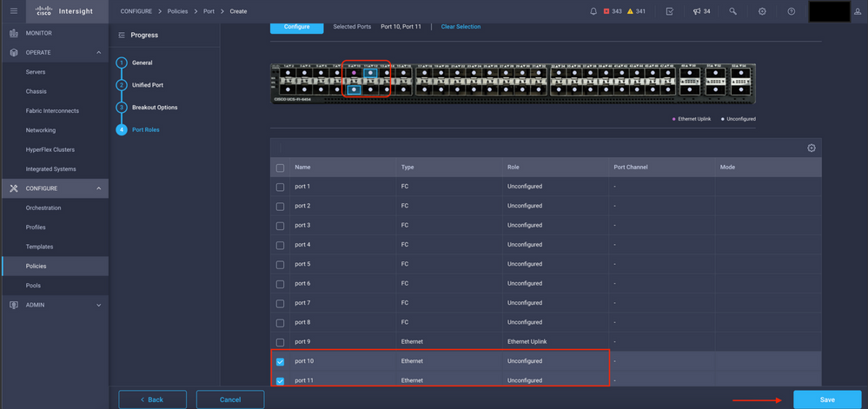Click the Save button
This screenshot has width=868, height=409.
(x=827, y=399)
